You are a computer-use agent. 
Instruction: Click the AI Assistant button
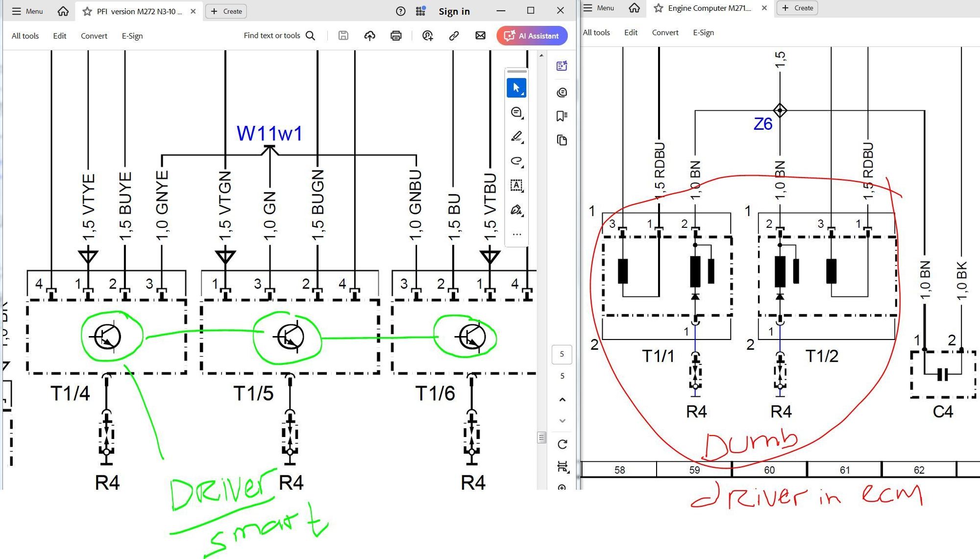point(532,36)
